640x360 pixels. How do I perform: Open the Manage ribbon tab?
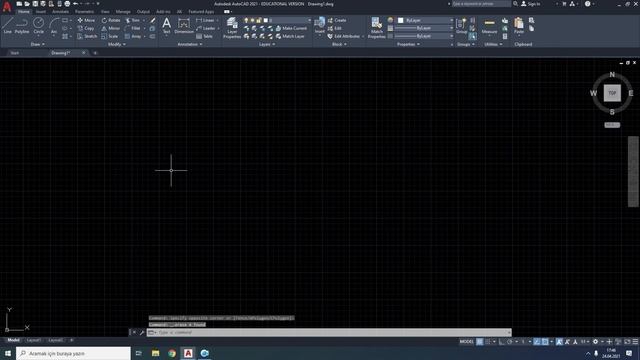(123, 11)
